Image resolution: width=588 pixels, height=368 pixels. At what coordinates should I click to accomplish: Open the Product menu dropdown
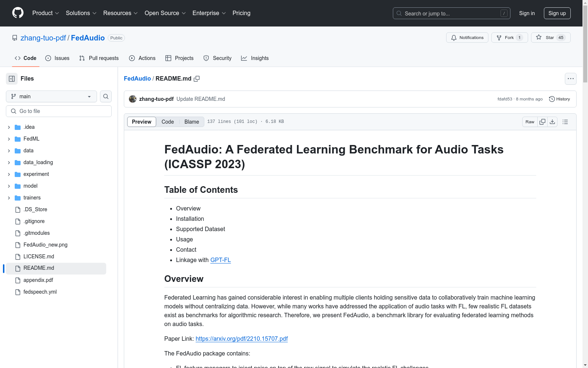pyautogui.click(x=46, y=13)
